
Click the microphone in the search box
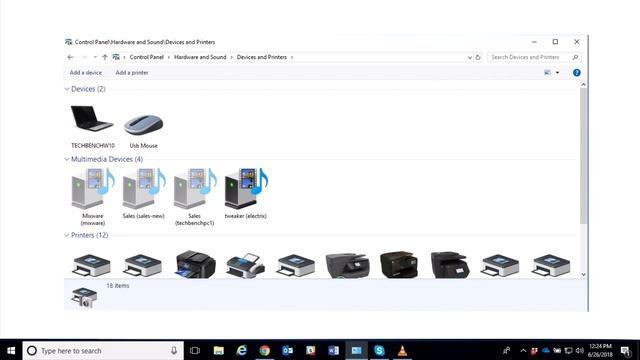click(174, 350)
